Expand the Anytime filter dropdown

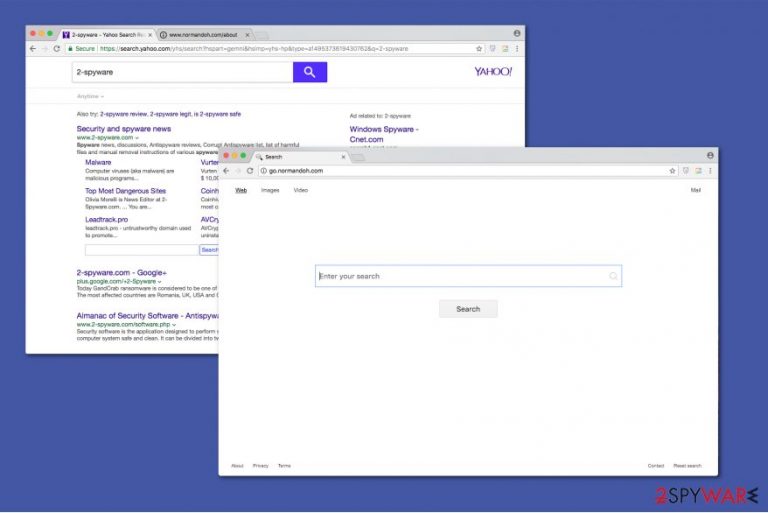(90, 96)
